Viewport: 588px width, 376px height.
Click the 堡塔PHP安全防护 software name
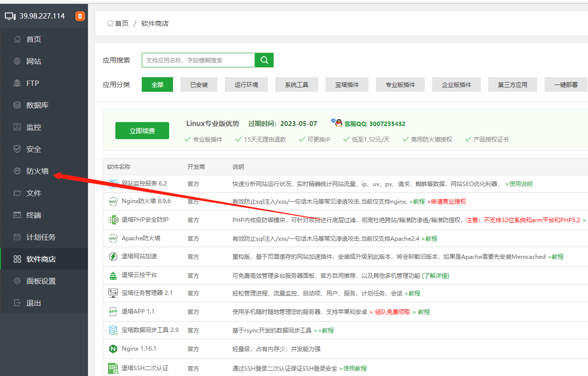point(145,220)
